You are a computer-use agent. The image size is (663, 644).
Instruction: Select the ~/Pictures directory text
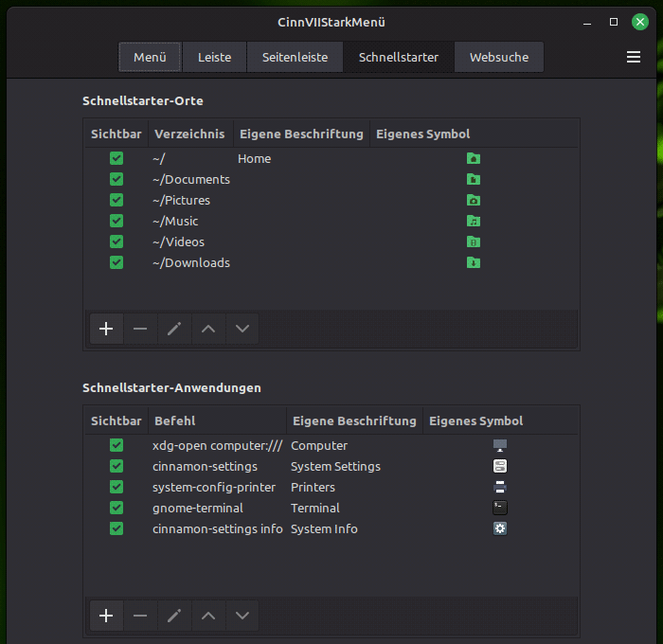181,200
